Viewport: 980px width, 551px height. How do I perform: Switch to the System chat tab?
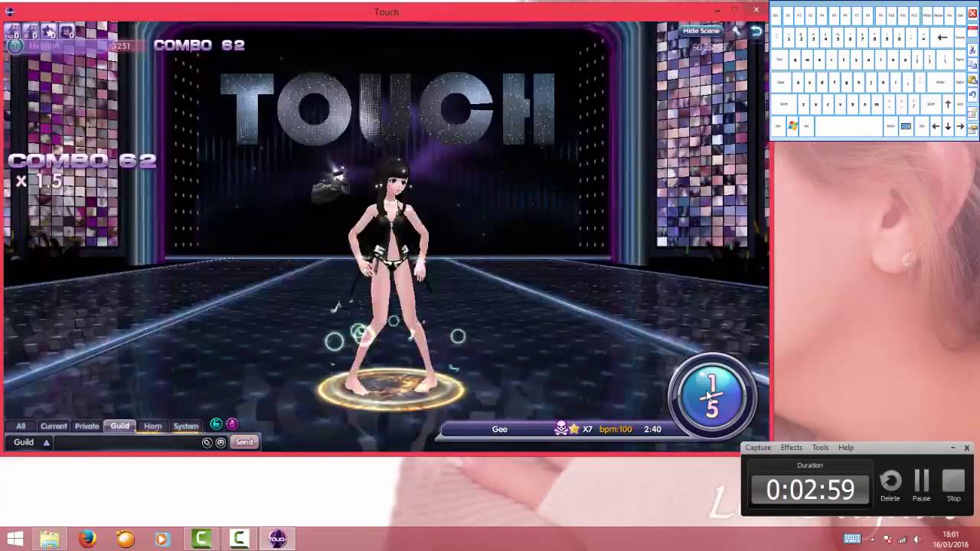pos(186,426)
